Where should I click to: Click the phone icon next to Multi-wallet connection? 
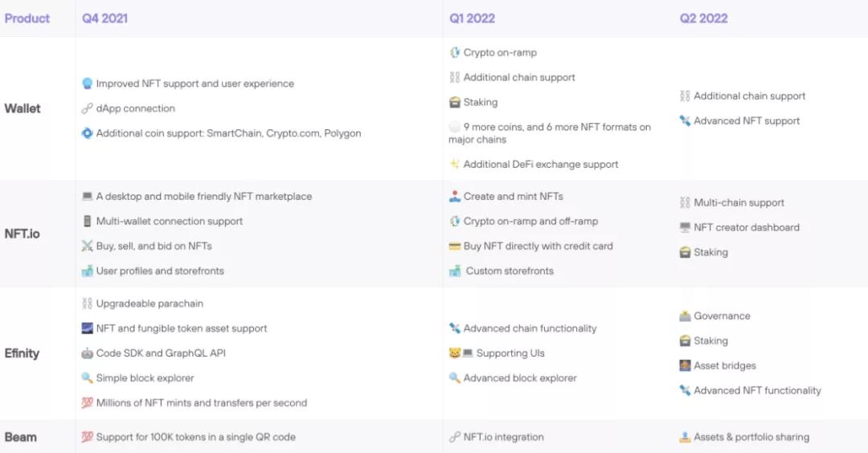click(x=87, y=221)
